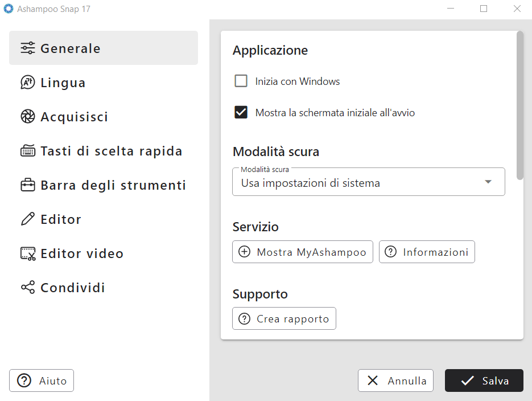This screenshot has width=532, height=401.
Task: Save settings with the Salva button
Action: [484, 380]
